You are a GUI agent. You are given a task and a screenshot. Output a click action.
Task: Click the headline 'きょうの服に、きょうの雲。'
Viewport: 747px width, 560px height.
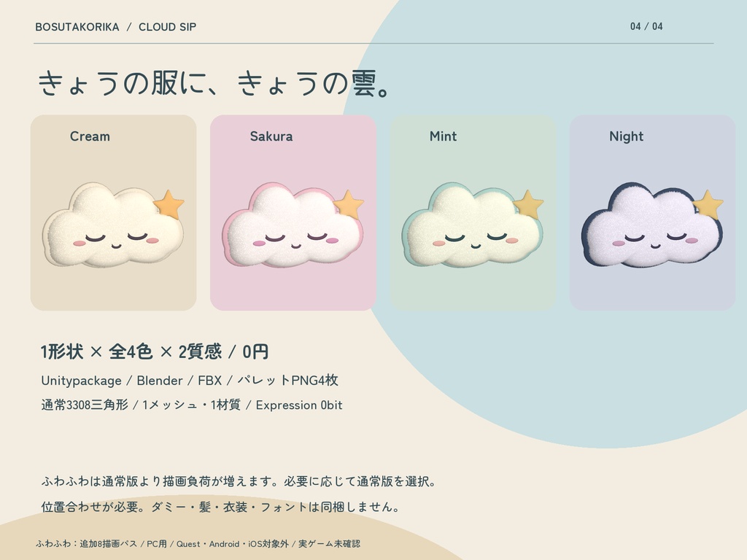coord(215,83)
